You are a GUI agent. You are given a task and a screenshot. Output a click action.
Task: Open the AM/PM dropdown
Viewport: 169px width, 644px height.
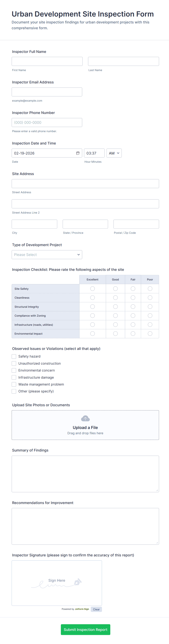[x=114, y=153]
